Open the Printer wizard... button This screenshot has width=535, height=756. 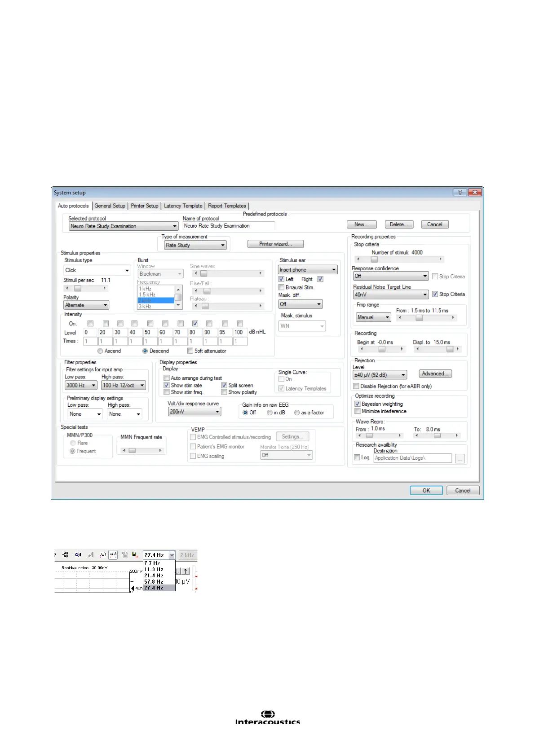(x=275, y=244)
